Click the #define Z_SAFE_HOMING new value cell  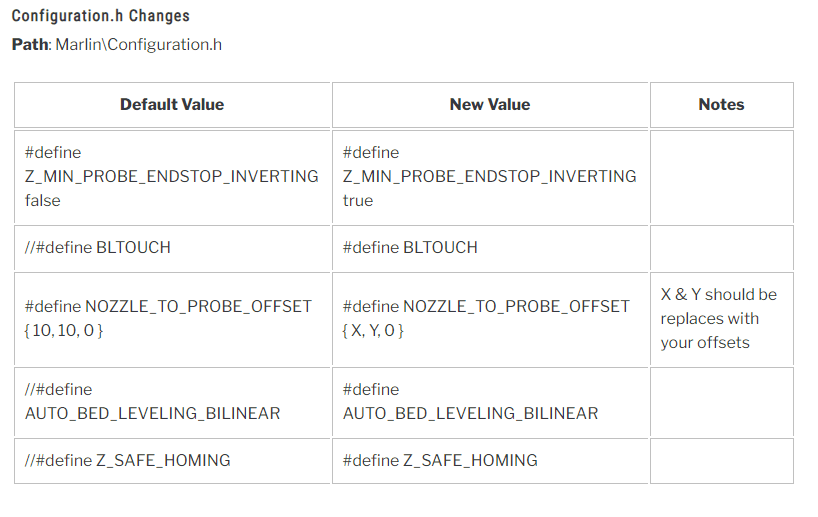point(490,461)
